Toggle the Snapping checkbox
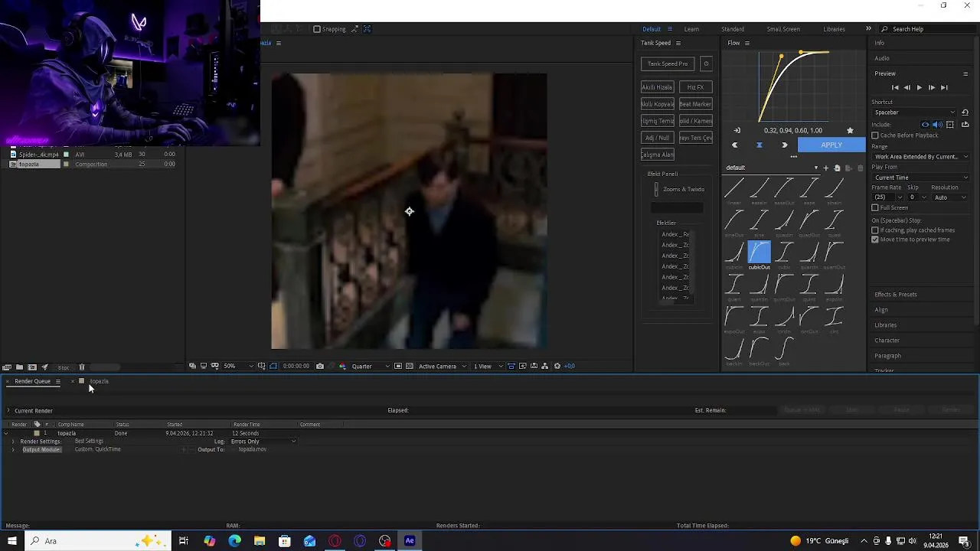This screenshot has height=551, width=980. [x=317, y=29]
